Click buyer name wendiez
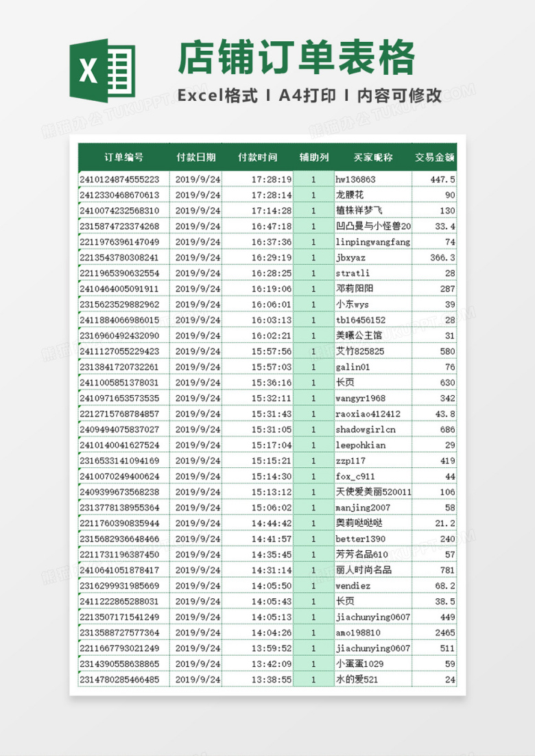535x756 pixels. click(353, 586)
